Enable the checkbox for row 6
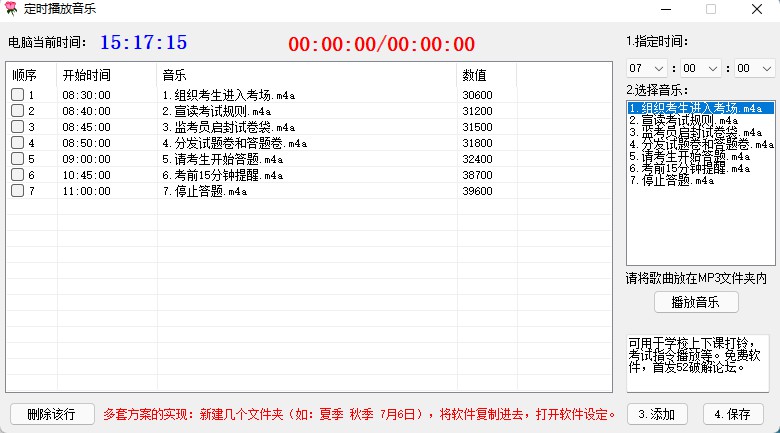 (17, 175)
